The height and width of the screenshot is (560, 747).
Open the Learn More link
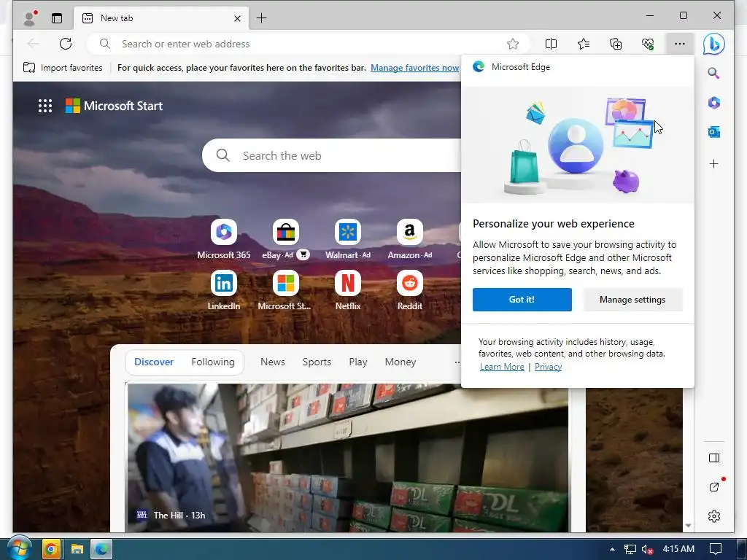coord(502,367)
